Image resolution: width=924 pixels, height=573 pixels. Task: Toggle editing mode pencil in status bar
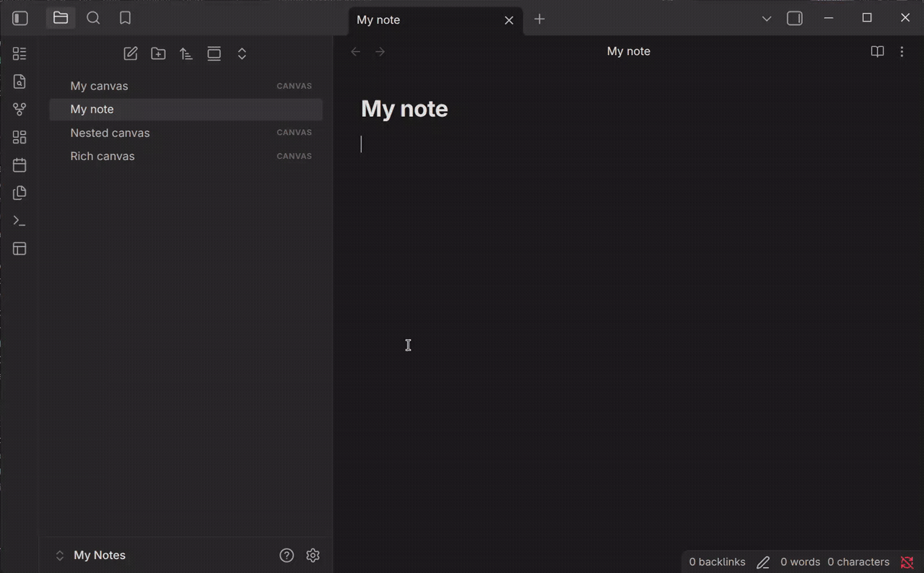coord(763,562)
